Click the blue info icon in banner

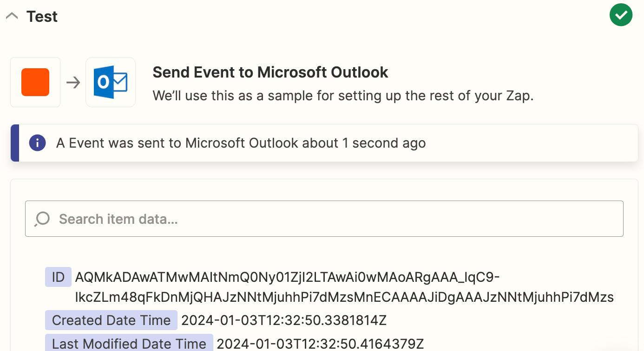37,143
